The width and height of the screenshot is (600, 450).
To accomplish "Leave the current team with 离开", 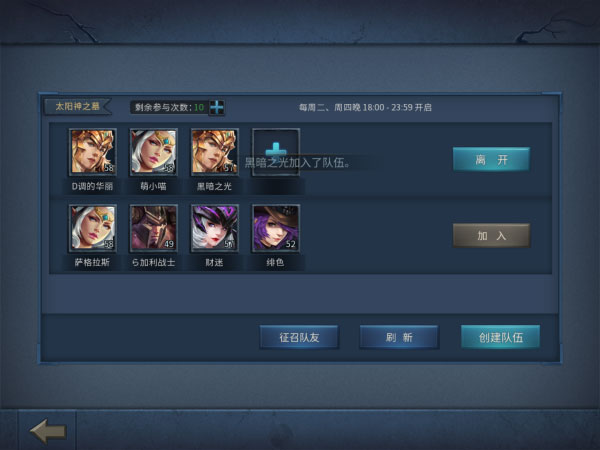I will [491, 159].
